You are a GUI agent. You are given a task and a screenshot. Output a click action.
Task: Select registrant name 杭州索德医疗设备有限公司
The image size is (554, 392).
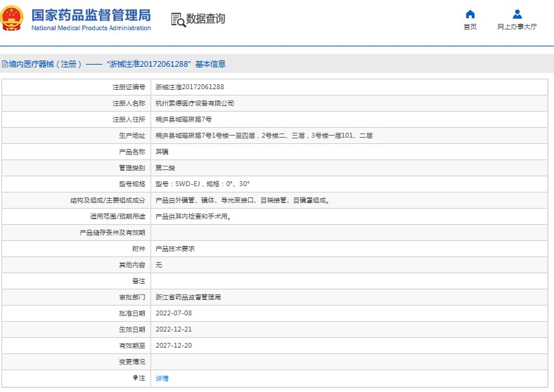click(195, 103)
